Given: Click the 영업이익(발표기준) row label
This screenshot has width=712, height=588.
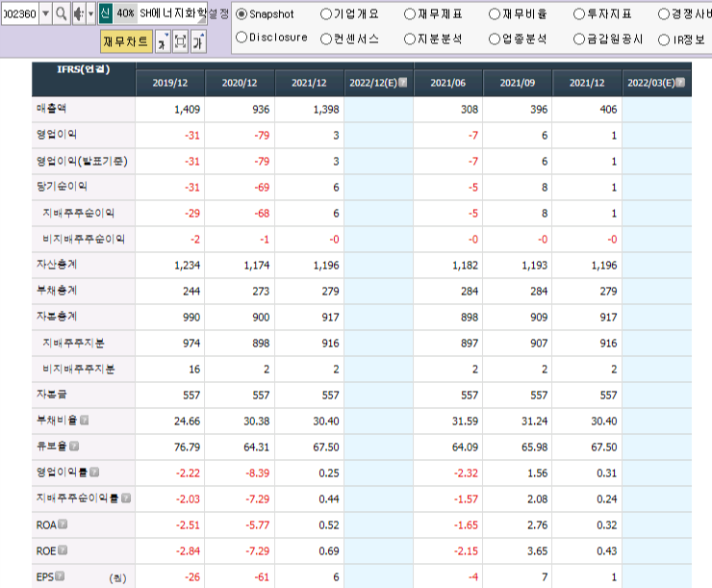Looking at the screenshot, I should coord(82,161).
